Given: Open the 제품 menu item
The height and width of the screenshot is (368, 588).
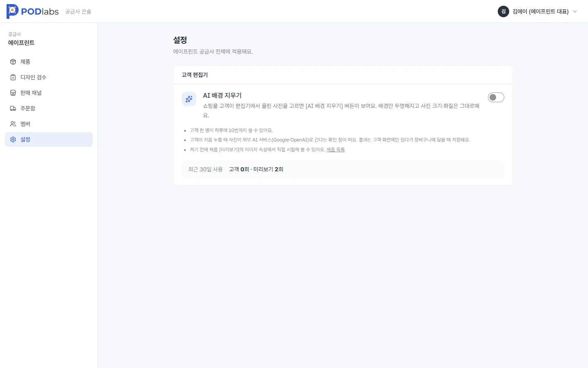Looking at the screenshot, I should [49, 62].
